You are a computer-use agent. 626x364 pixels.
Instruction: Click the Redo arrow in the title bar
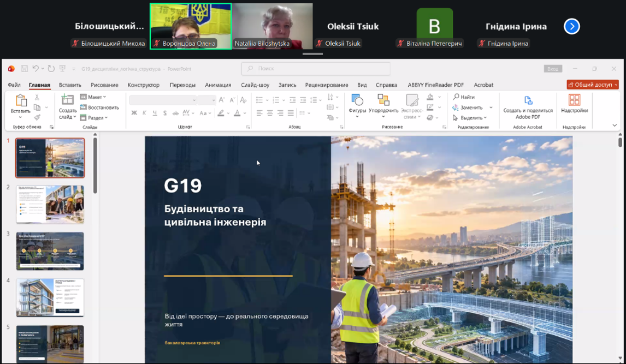click(x=51, y=69)
